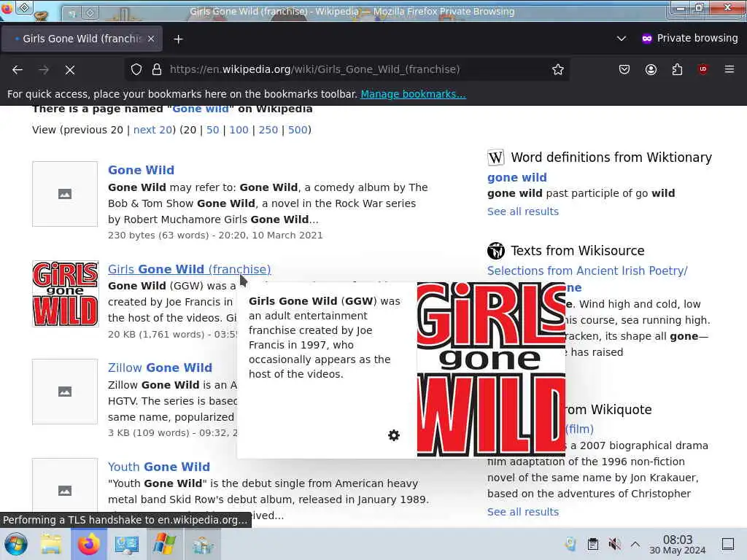747x560 pixels.
Task: Open the file explorer from taskbar
Action: point(51,544)
